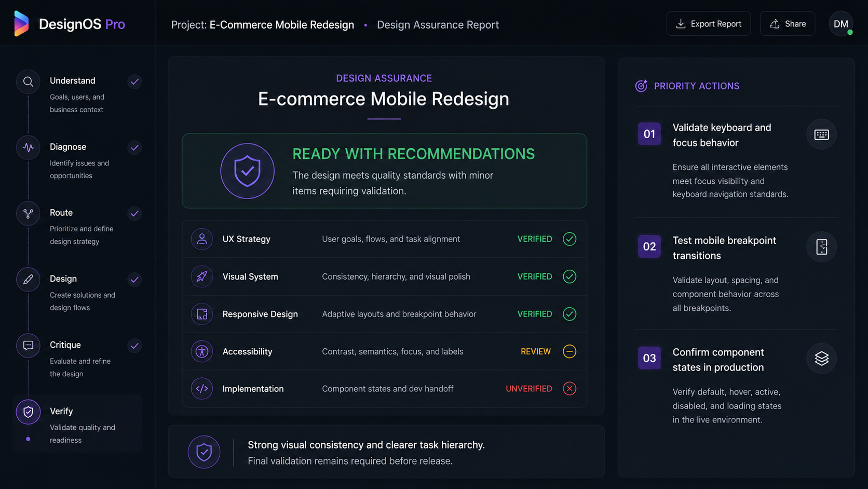Click the DesignOS Pro logo icon
Screen dimensions: 868x489
(22, 24)
